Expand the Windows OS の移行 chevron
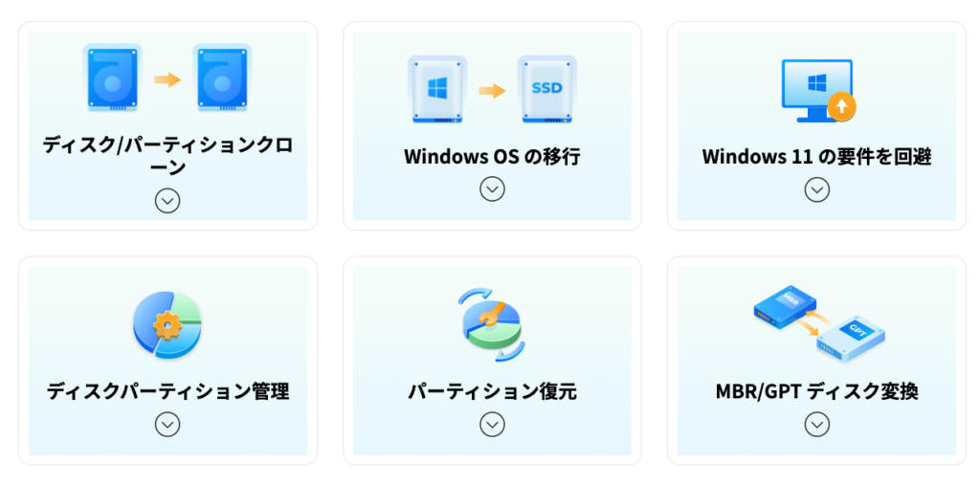 492,188
